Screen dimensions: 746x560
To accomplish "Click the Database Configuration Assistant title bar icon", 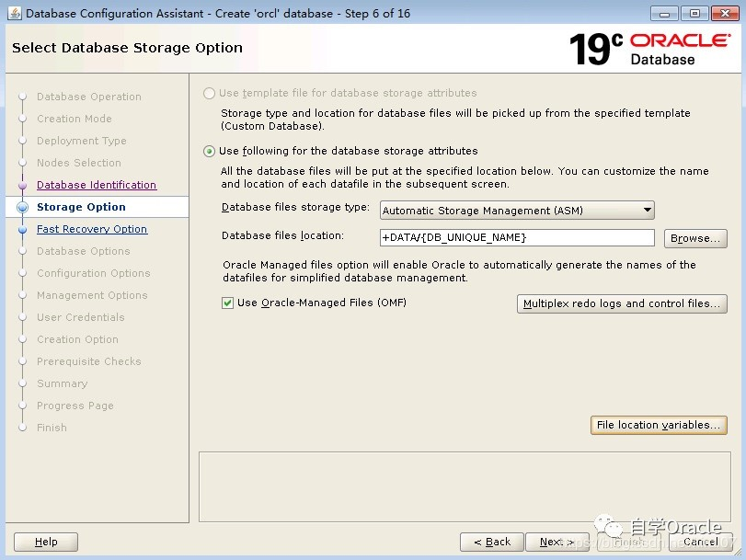I will pyautogui.click(x=13, y=13).
